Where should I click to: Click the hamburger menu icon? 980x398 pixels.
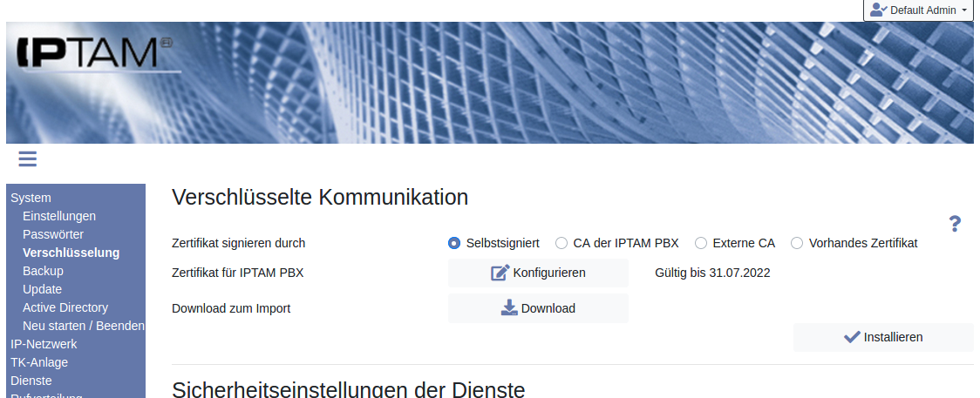27,159
